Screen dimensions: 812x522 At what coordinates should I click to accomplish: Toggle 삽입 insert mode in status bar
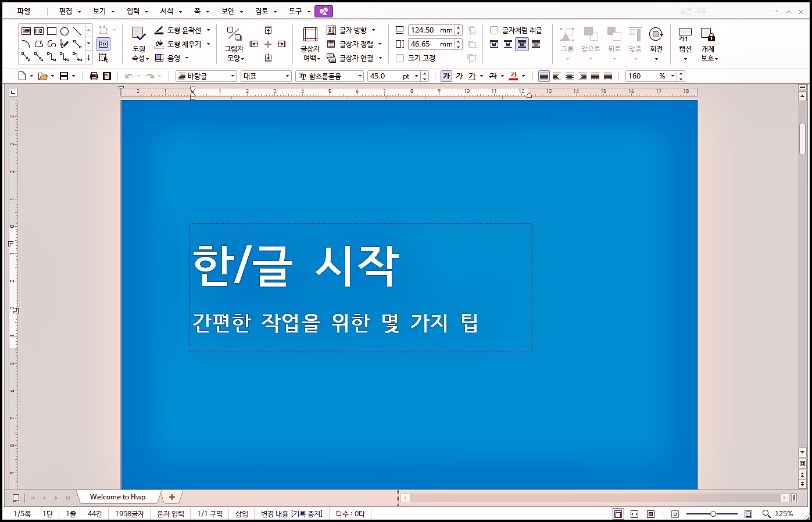(x=242, y=514)
